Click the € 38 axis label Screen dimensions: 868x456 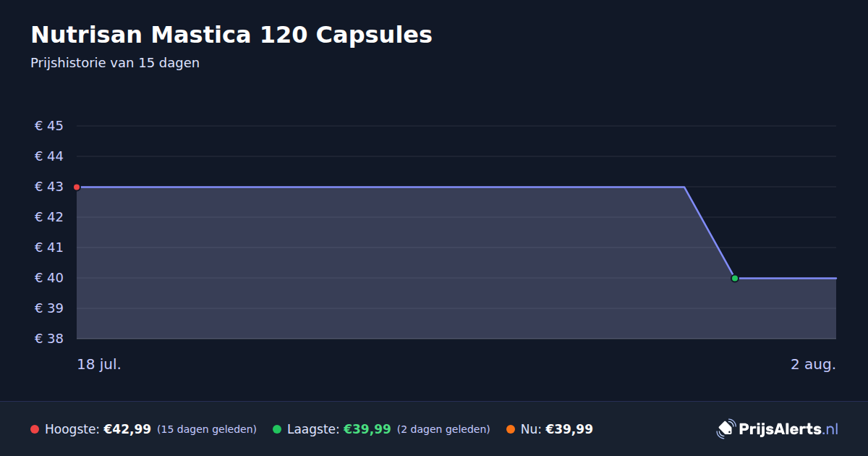click(49, 339)
